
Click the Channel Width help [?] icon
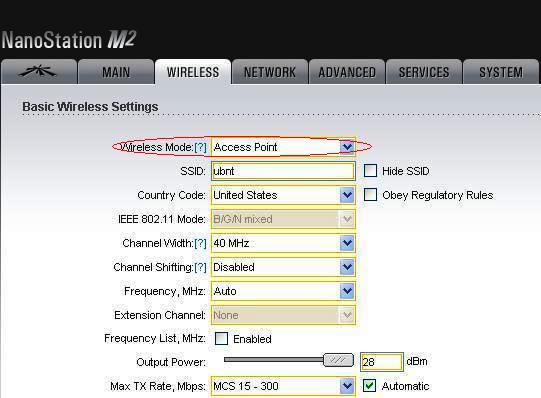coord(200,243)
